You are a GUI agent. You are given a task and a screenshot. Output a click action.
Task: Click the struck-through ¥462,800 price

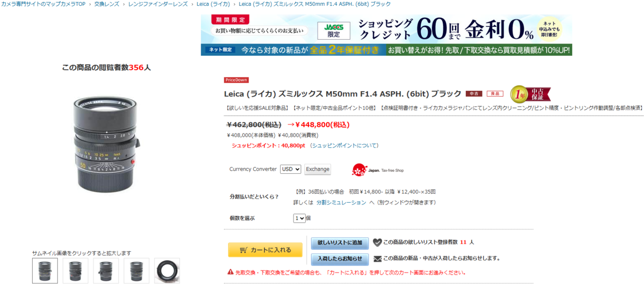(254, 124)
